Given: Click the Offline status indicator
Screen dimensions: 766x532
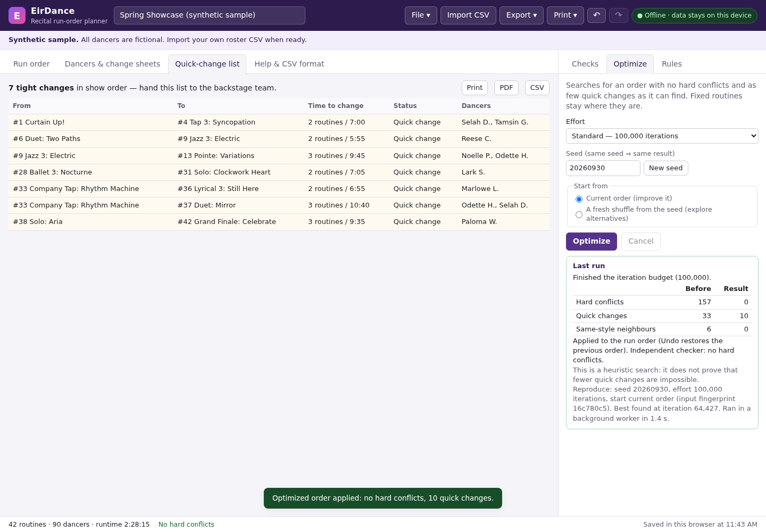Looking at the screenshot, I should [x=694, y=15].
